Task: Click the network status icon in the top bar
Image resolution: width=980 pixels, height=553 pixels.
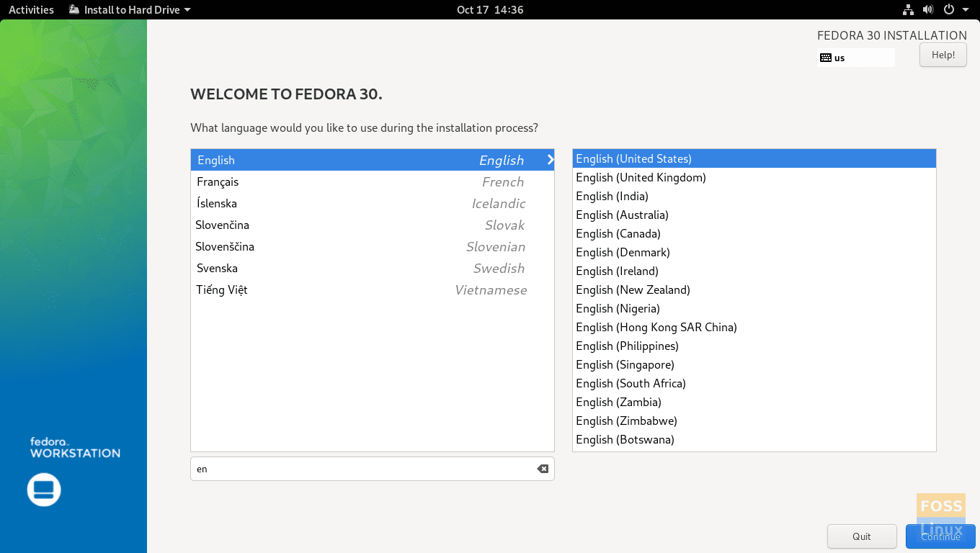Action: pos(907,9)
